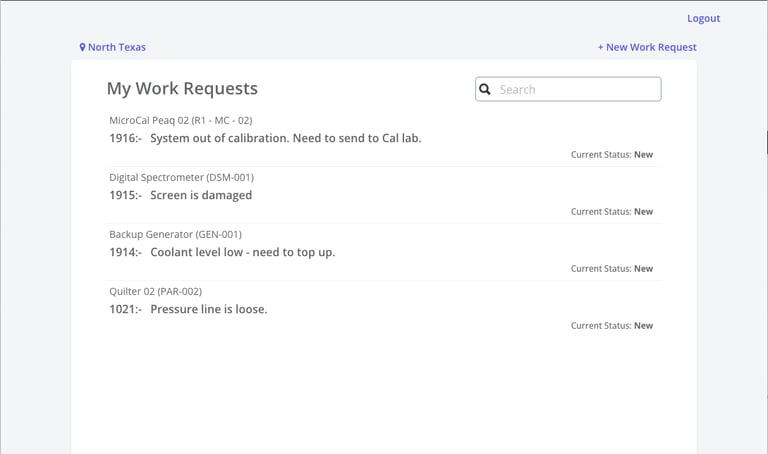The height and width of the screenshot is (454, 768).
Task: Select Digital Spectrometer (DSM-001) label
Action: click(x=181, y=177)
